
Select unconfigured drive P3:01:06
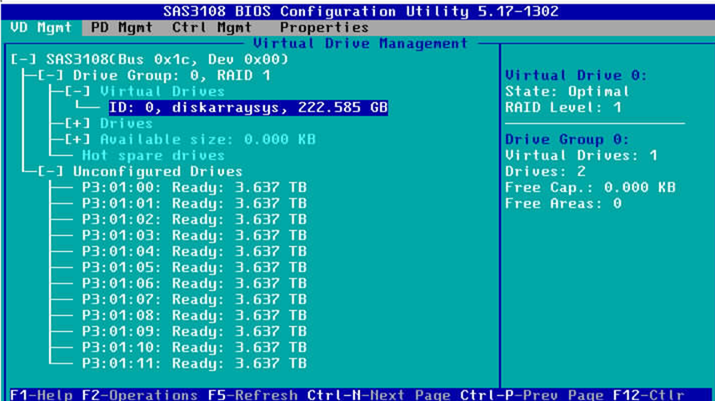pos(194,283)
